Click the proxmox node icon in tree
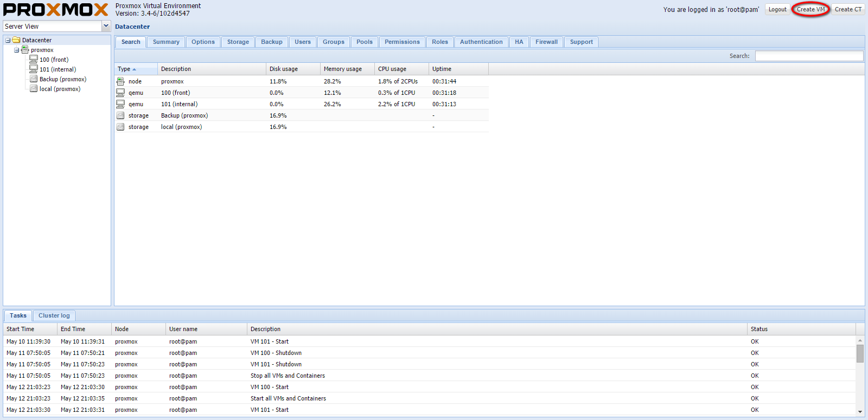Screen dimensions: 868x420 pyautogui.click(x=25, y=50)
